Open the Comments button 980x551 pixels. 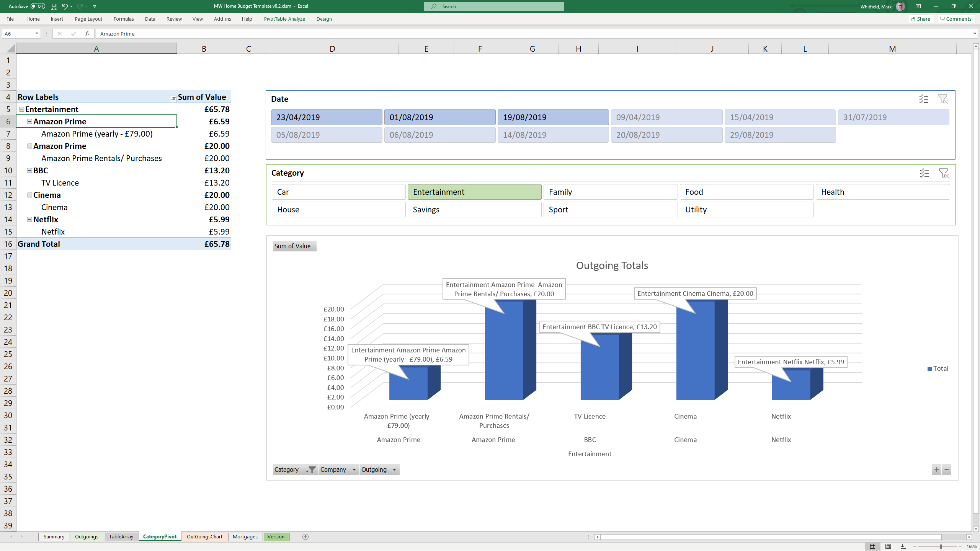(x=956, y=19)
